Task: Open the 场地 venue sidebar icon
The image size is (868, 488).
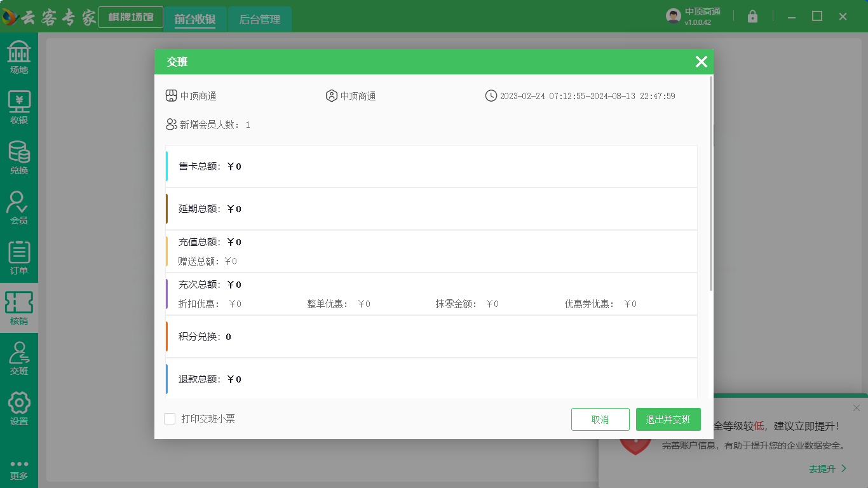Action: coord(19,58)
